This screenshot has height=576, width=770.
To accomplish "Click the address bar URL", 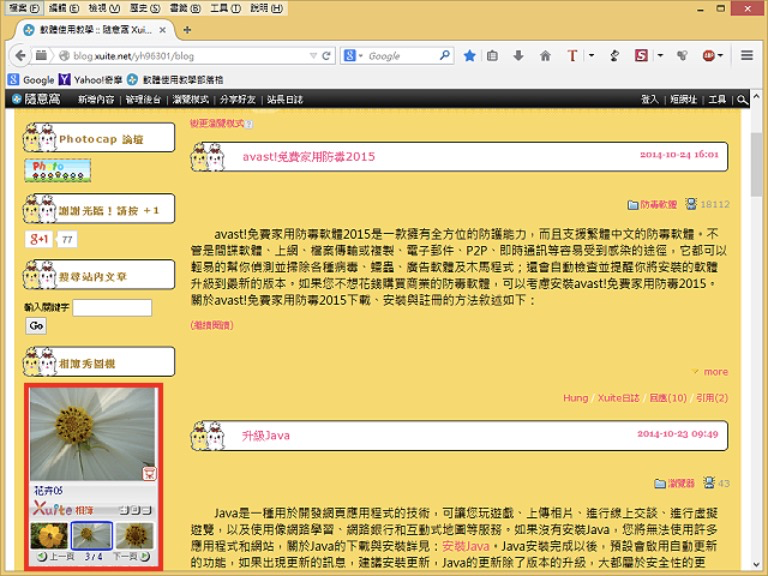I will [x=134, y=56].
